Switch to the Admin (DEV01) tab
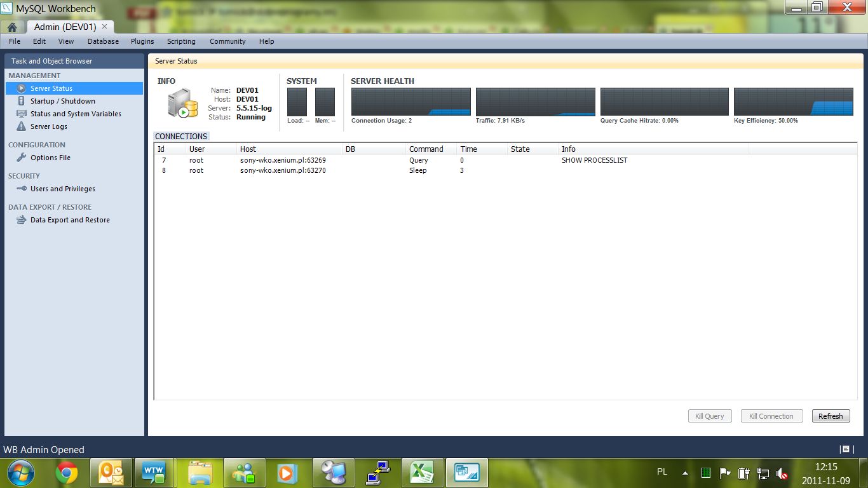The width and height of the screenshot is (868, 488). coord(65,27)
